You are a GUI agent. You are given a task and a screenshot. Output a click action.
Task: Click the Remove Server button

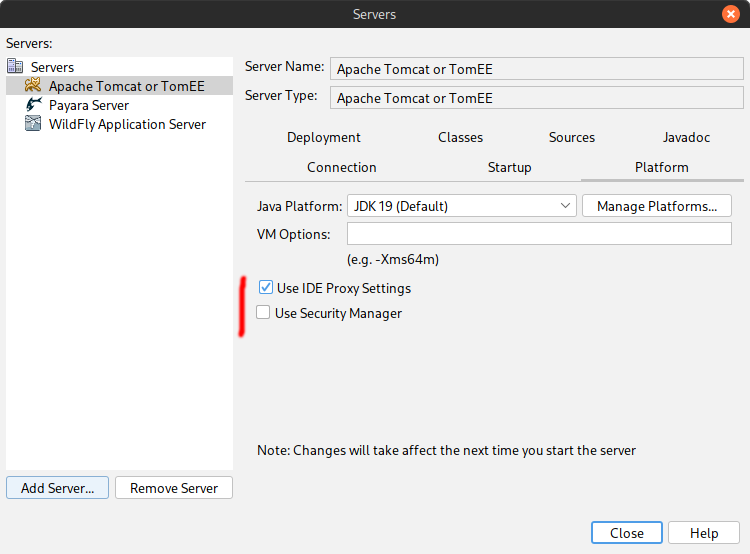174,488
